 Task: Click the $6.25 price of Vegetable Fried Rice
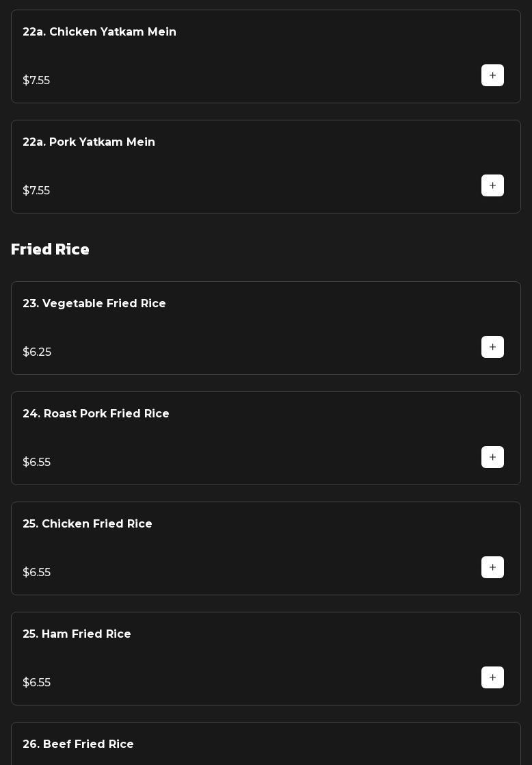pyautogui.click(x=37, y=352)
